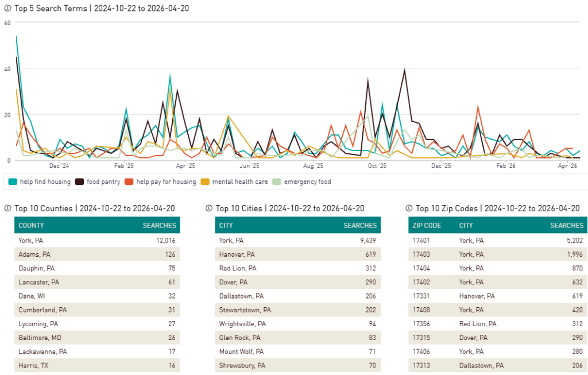Toggle 'help pay for housing' legend series
Image resolution: width=588 pixels, height=375 pixels.
pos(161,182)
